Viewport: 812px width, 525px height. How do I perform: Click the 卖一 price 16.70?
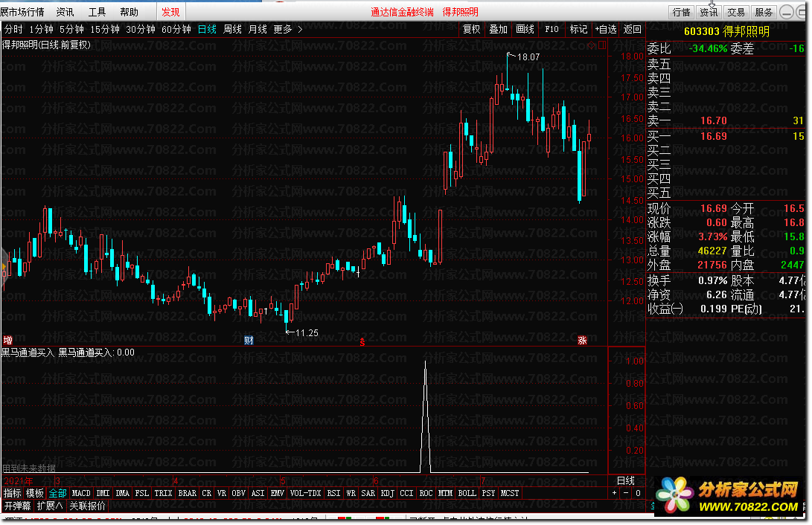pyautogui.click(x=714, y=120)
